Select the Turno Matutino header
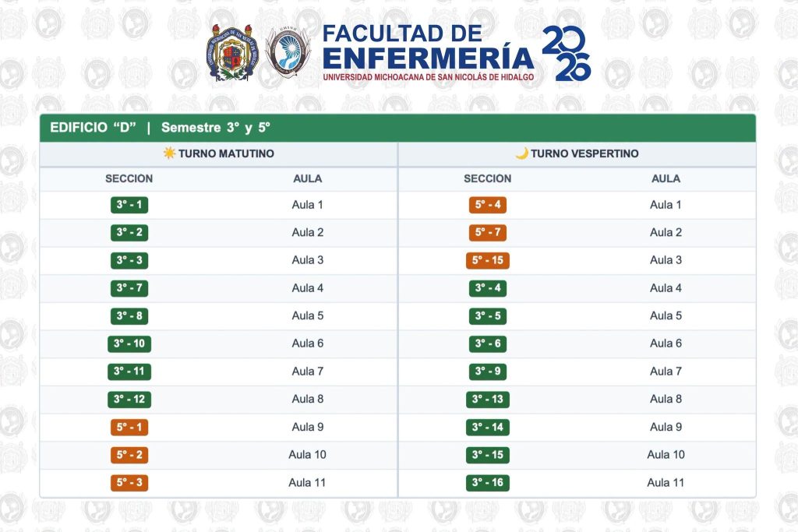 coord(218,153)
